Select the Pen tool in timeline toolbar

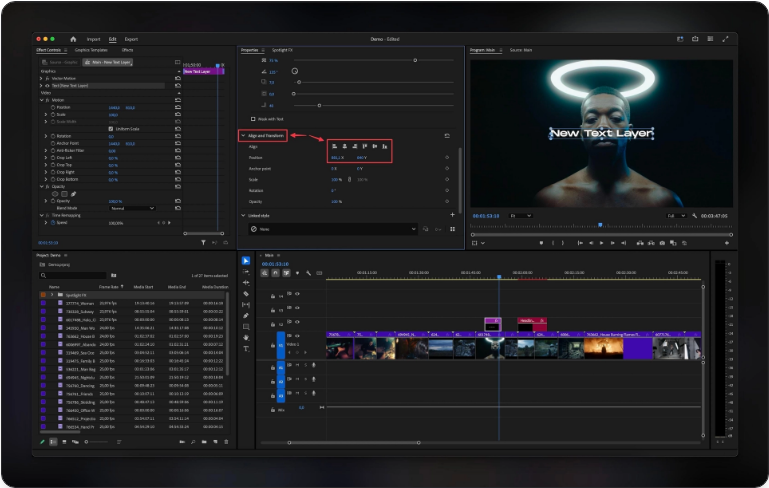coord(246,316)
